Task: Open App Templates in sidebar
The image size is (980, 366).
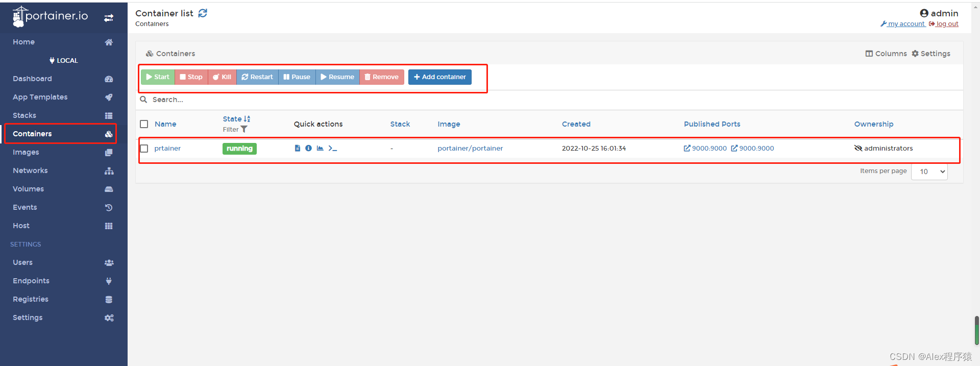Action: point(63,97)
